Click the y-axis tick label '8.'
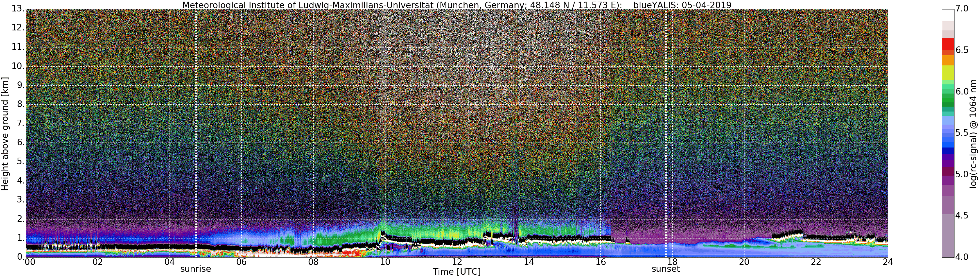 click(x=21, y=104)
